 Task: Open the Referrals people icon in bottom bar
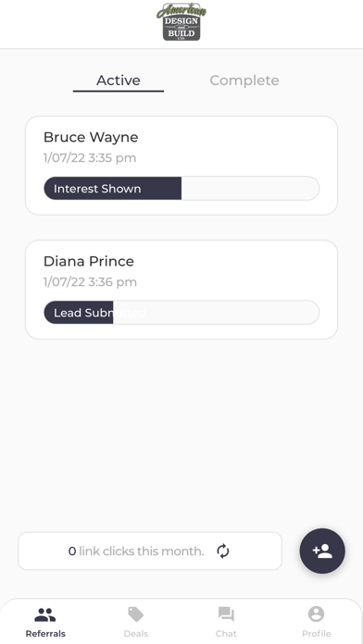coord(45,614)
